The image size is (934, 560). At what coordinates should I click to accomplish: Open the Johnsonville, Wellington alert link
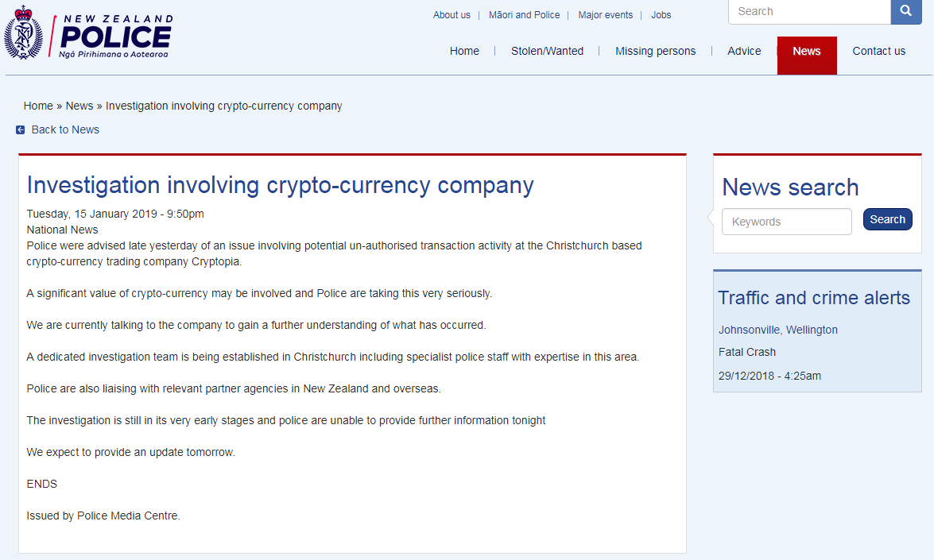tap(778, 330)
